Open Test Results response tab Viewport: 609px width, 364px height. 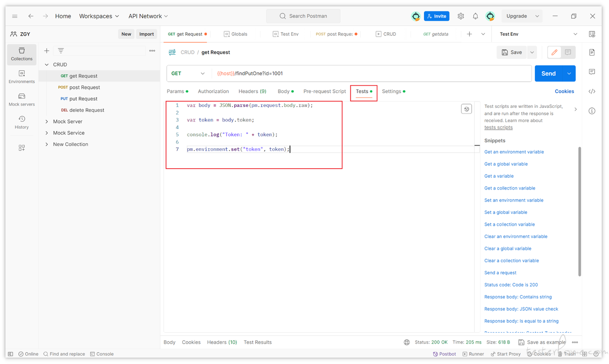tap(257, 342)
